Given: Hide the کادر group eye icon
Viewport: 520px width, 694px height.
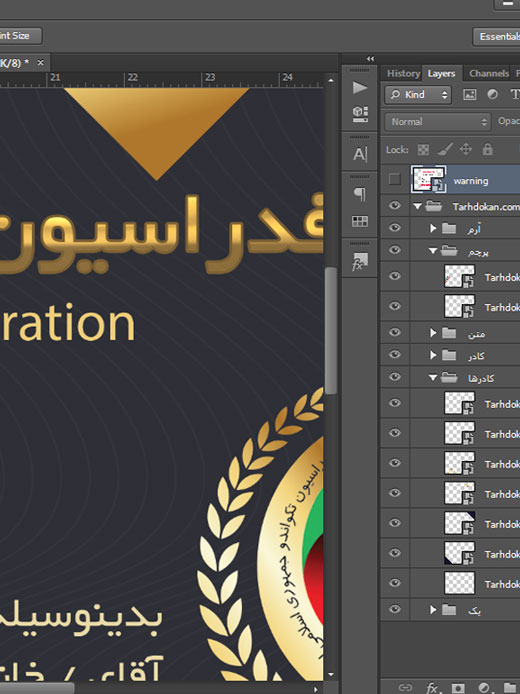Looking at the screenshot, I should (x=394, y=355).
